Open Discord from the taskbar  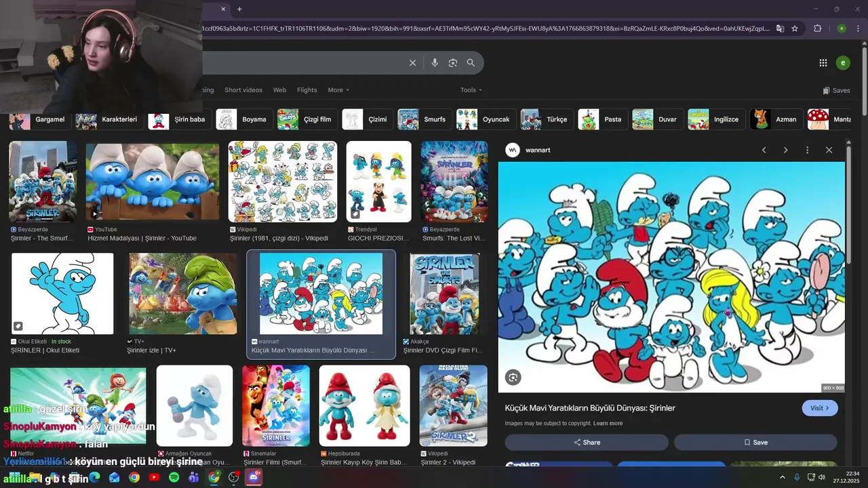254,477
